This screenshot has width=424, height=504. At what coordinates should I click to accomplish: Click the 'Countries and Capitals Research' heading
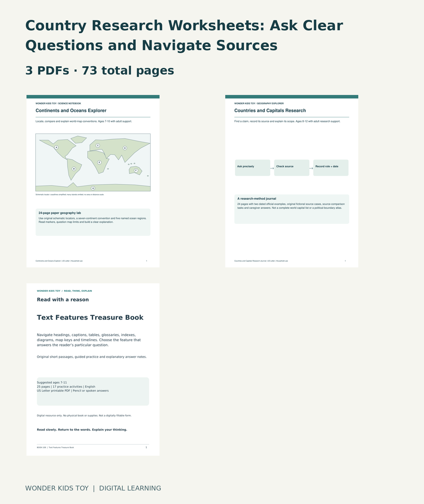pos(270,111)
